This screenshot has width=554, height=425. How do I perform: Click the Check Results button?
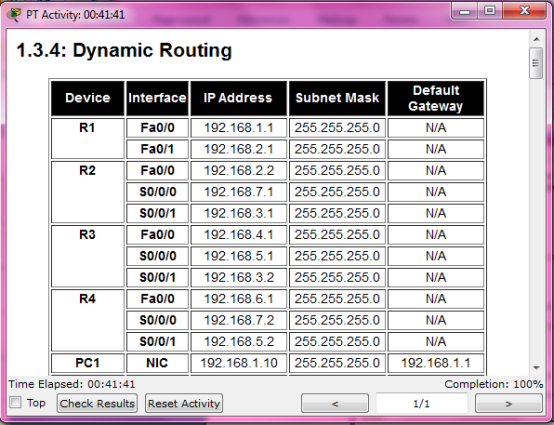tap(97, 403)
